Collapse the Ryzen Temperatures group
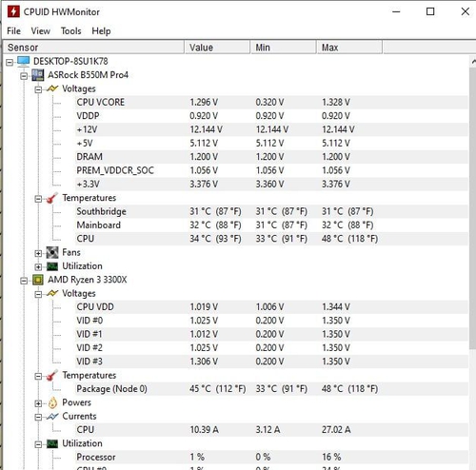Screen dimensions: 476x470 click(x=38, y=377)
